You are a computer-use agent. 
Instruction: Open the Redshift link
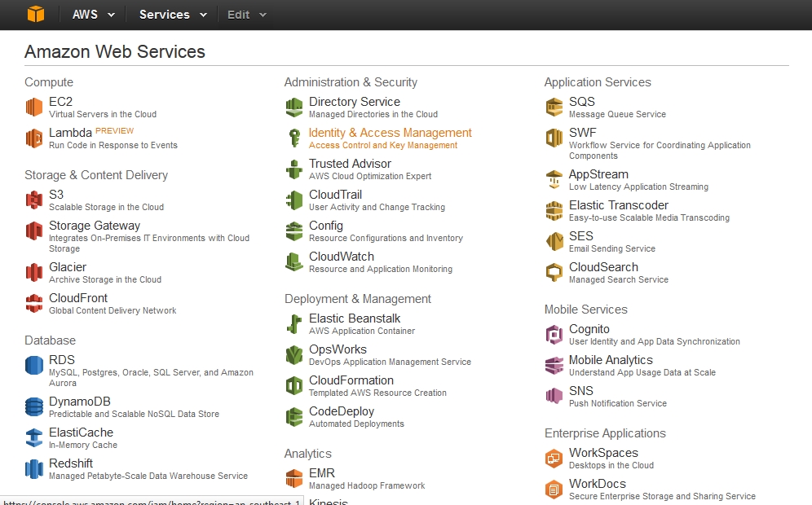(x=71, y=463)
